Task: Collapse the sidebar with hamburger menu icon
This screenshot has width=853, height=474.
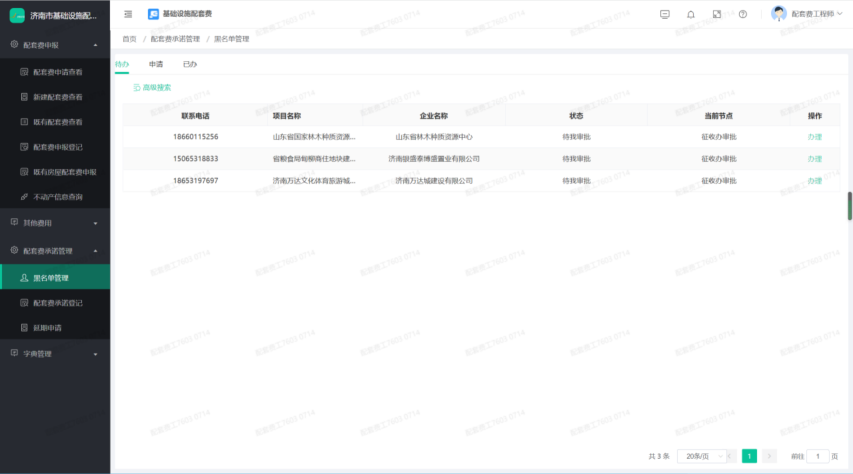Action: click(x=128, y=14)
